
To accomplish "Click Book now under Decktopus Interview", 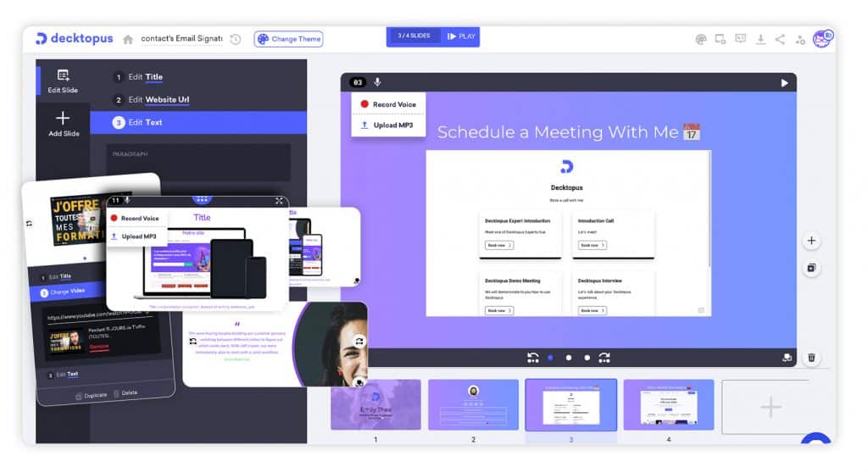I will tap(592, 310).
